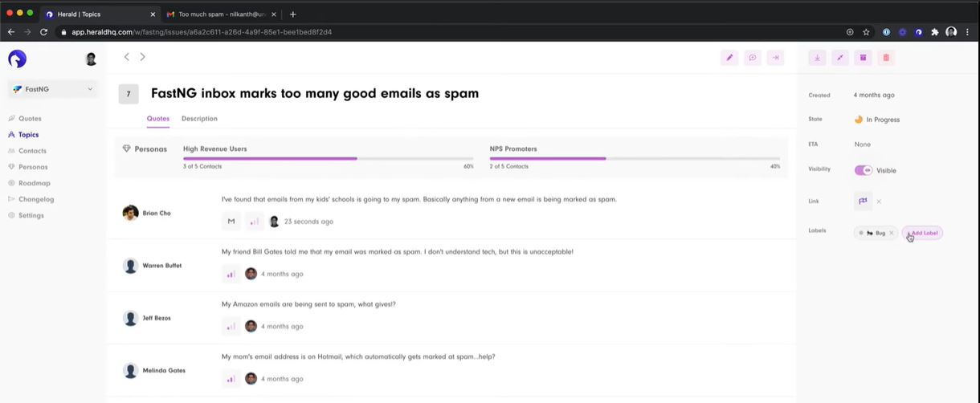
Task: Open the In Progress state selector
Action: 876,120
